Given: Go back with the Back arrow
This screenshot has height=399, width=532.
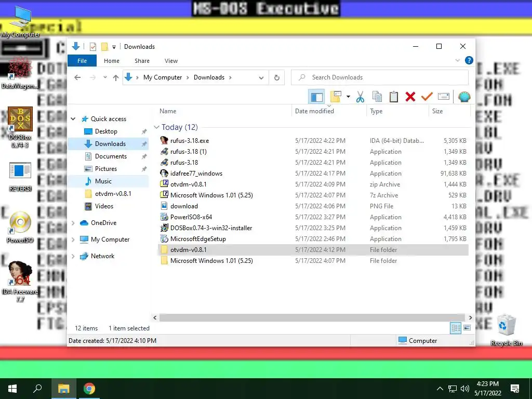Looking at the screenshot, I should 77,78.
